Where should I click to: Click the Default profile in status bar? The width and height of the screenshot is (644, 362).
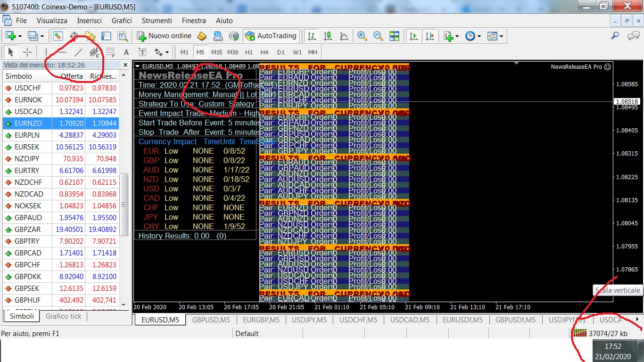click(x=247, y=333)
